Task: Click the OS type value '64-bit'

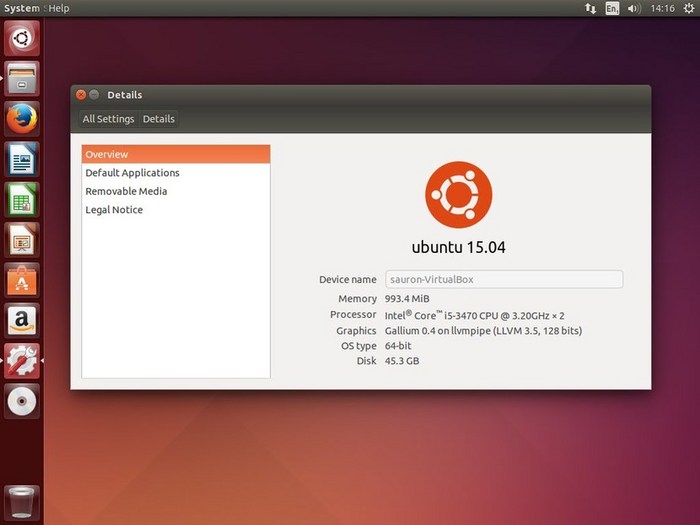Action: coord(398,346)
